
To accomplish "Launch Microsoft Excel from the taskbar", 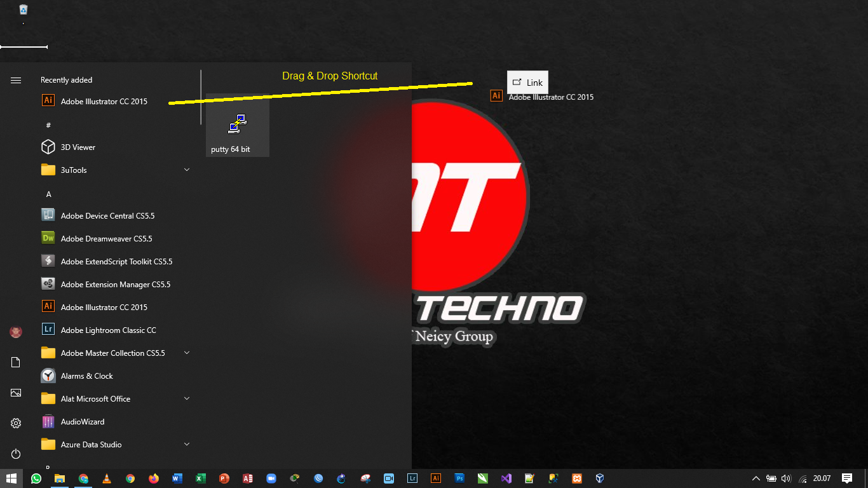I will pos(200,478).
